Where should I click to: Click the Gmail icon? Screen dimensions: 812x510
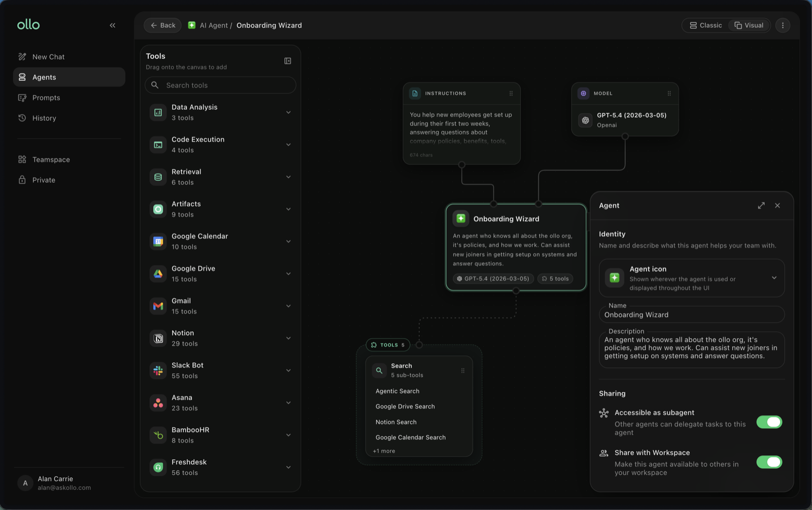(x=158, y=306)
